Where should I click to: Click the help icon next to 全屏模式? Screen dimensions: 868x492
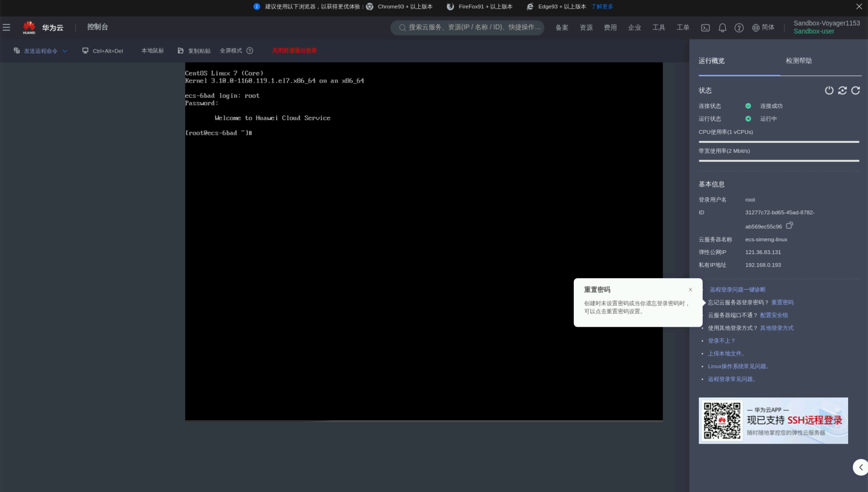click(x=250, y=51)
